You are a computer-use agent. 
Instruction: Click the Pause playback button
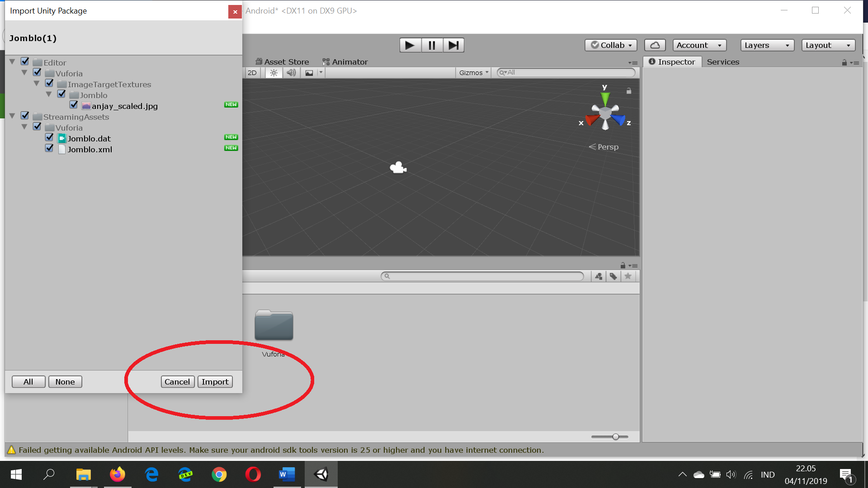pos(432,45)
